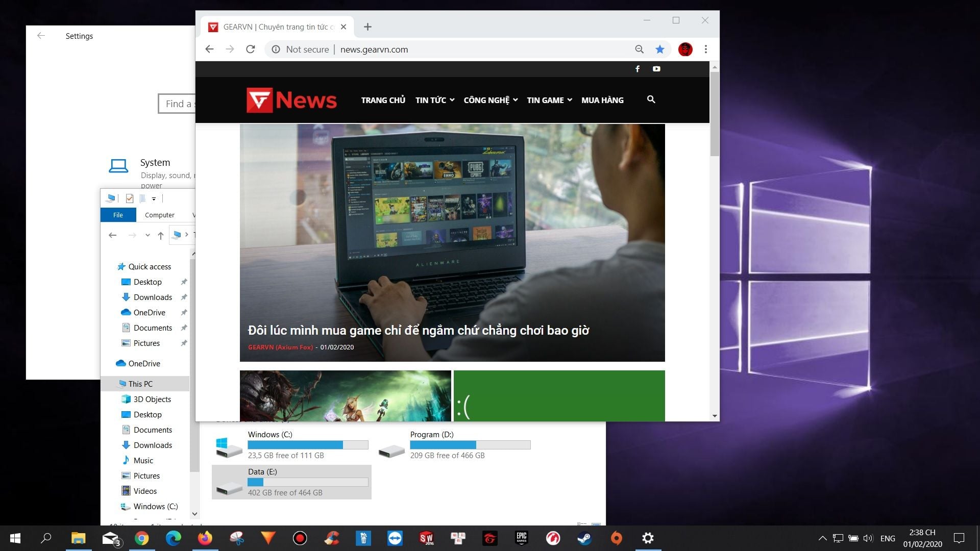This screenshot has width=980, height=551.
Task: Open the CÔNG NGHỆ dropdown
Action: coord(490,100)
